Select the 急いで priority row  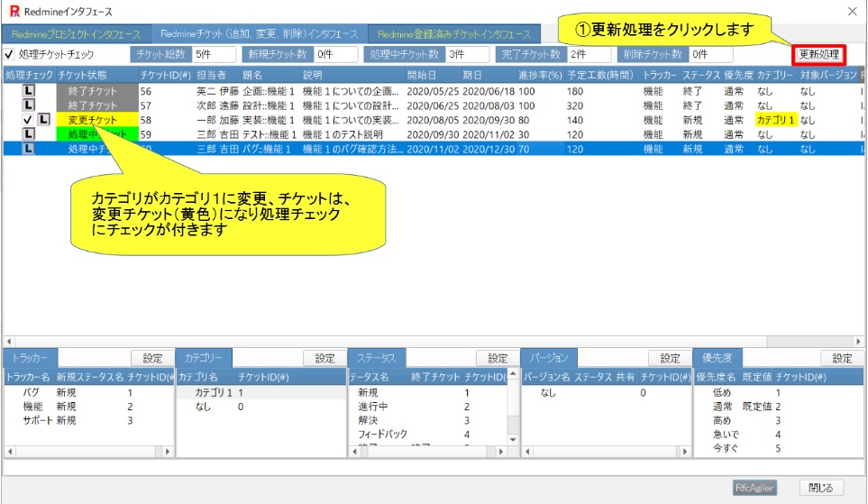[x=779, y=435]
